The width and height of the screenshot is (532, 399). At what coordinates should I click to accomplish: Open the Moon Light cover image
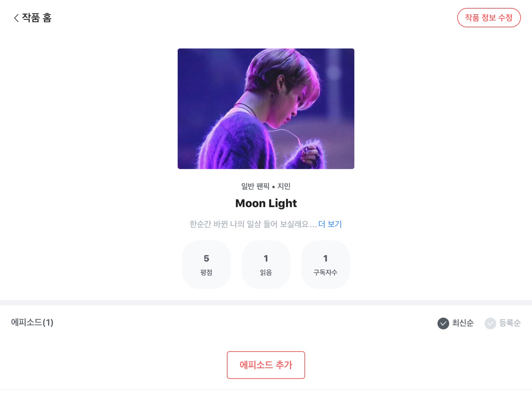(266, 109)
